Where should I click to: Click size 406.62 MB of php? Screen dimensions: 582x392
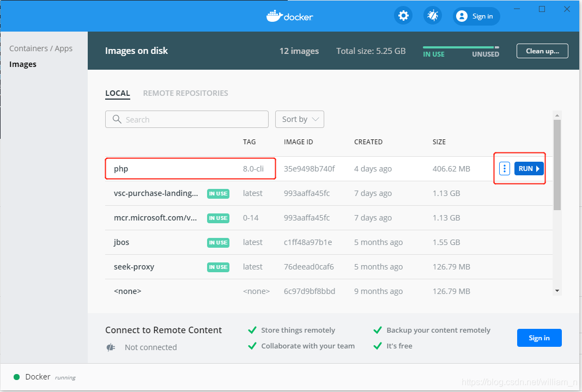pos(451,169)
